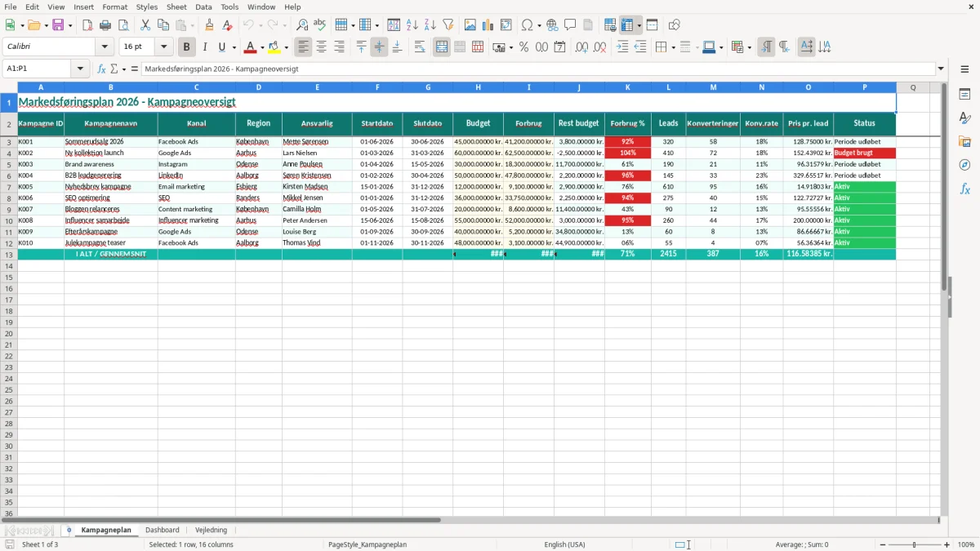Expand the formula bar
The width and height of the screenshot is (980, 551).
click(x=941, y=69)
